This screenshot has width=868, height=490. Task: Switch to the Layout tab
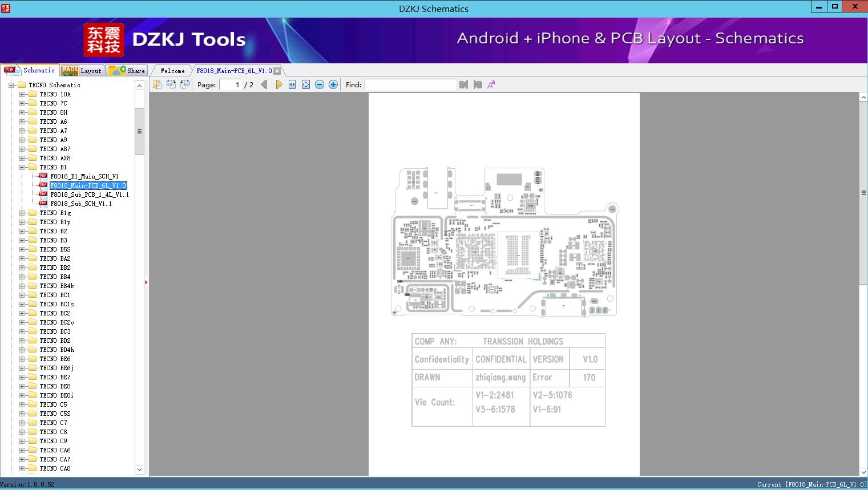click(x=82, y=71)
